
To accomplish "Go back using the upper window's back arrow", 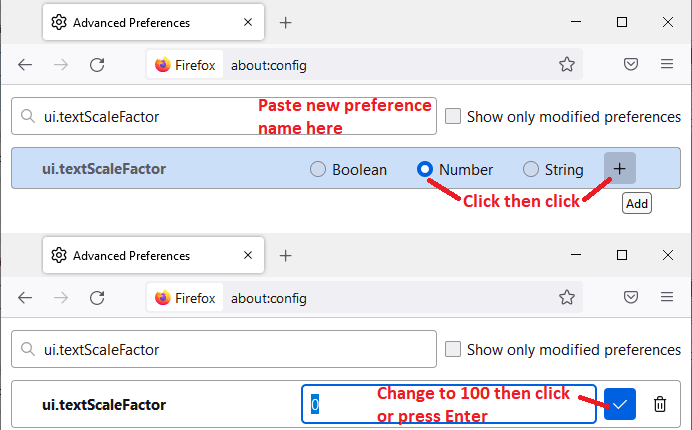I will pyautogui.click(x=25, y=65).
